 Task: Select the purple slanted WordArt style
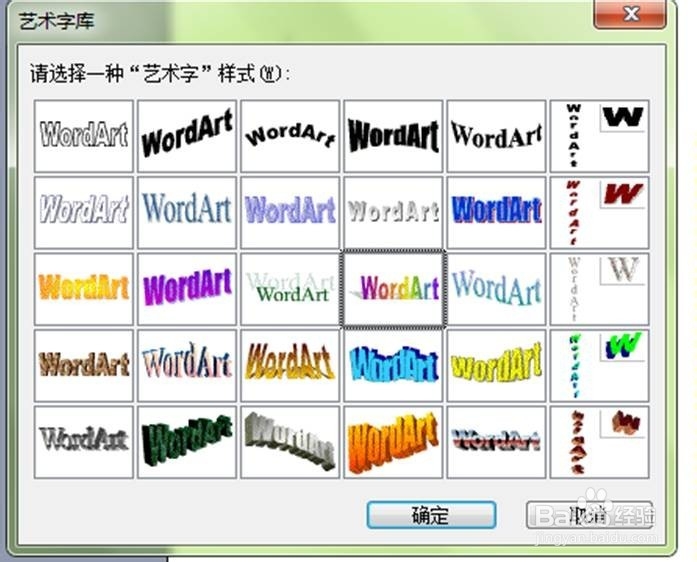187,289
